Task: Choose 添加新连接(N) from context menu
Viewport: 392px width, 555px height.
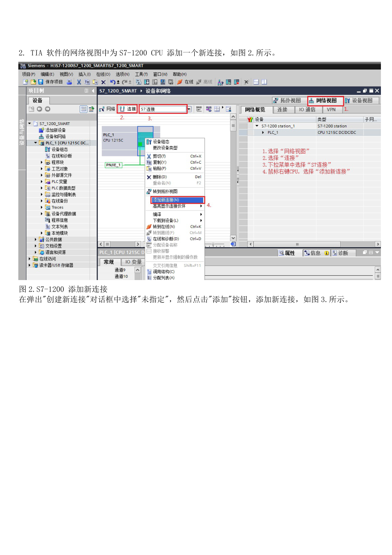Action: 178,200
